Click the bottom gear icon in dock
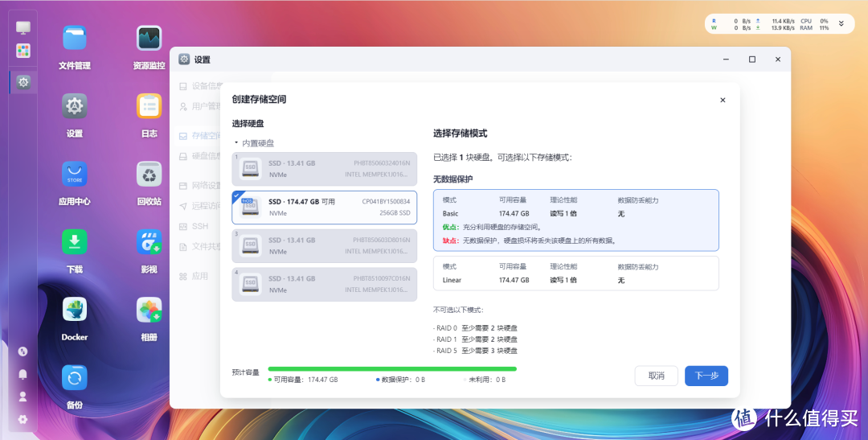This screenshot has width=868, height=440. (x=23, y=420)
